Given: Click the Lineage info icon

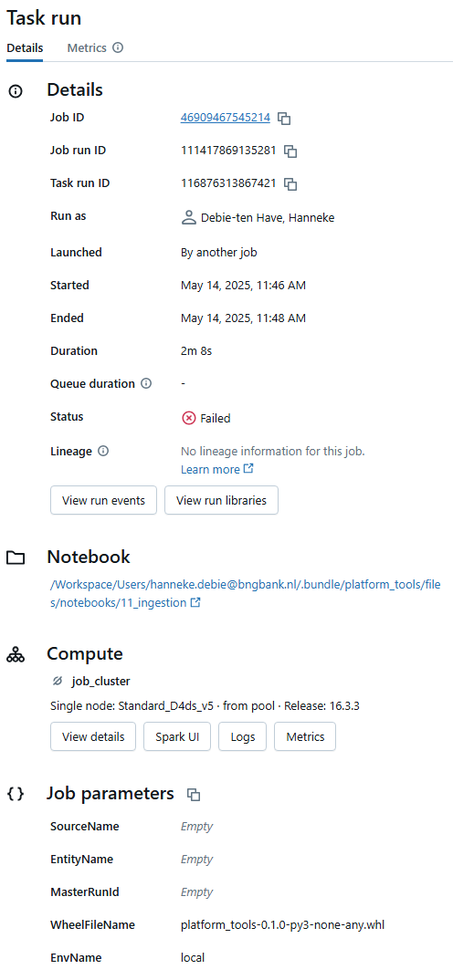Looking at the screenshot, I should 104,451.
